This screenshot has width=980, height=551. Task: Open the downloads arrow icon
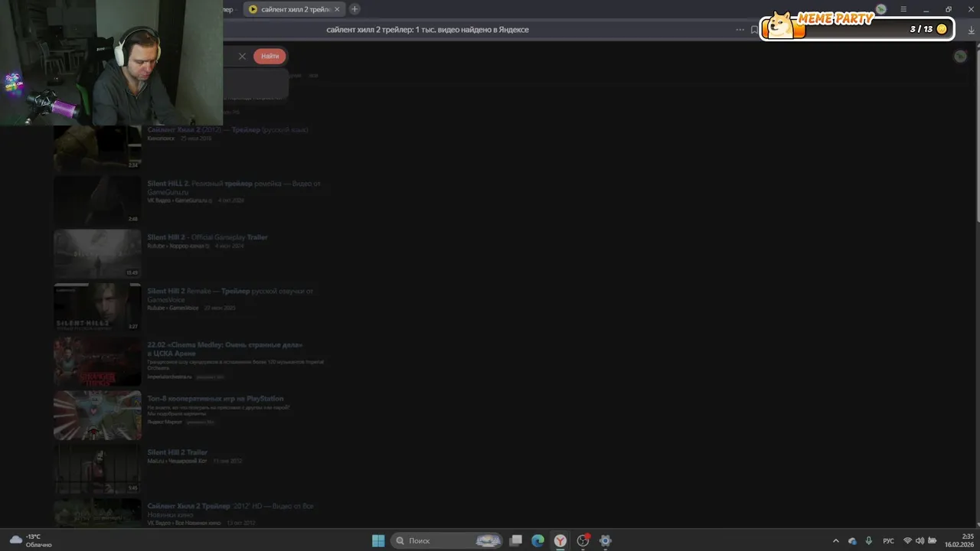point(971,30)
